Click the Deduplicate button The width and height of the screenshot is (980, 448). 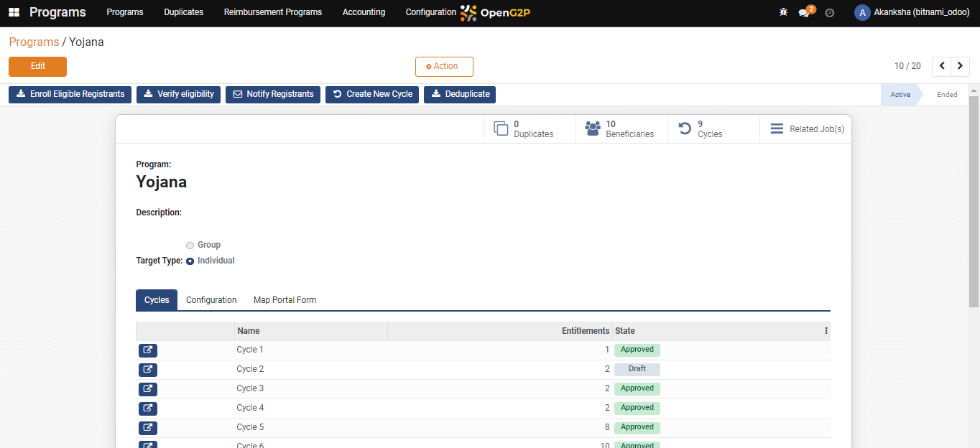tap(460, 95)
